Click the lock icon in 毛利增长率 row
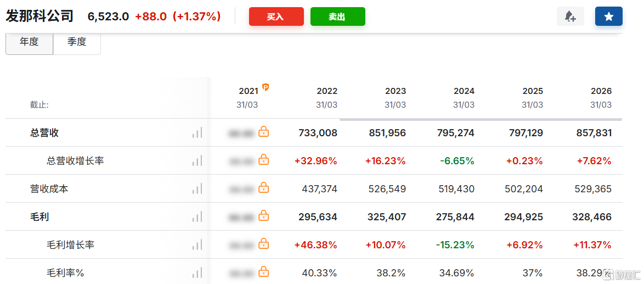The height and width of the screenshot is (284, 644). click(264, 244)
